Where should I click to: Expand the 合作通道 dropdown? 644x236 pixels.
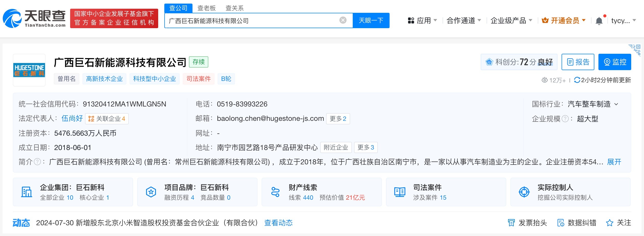pos(479,20)
